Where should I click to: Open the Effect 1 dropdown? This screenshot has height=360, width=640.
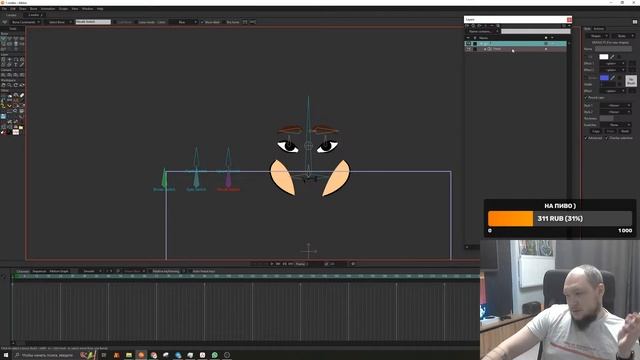612,63
